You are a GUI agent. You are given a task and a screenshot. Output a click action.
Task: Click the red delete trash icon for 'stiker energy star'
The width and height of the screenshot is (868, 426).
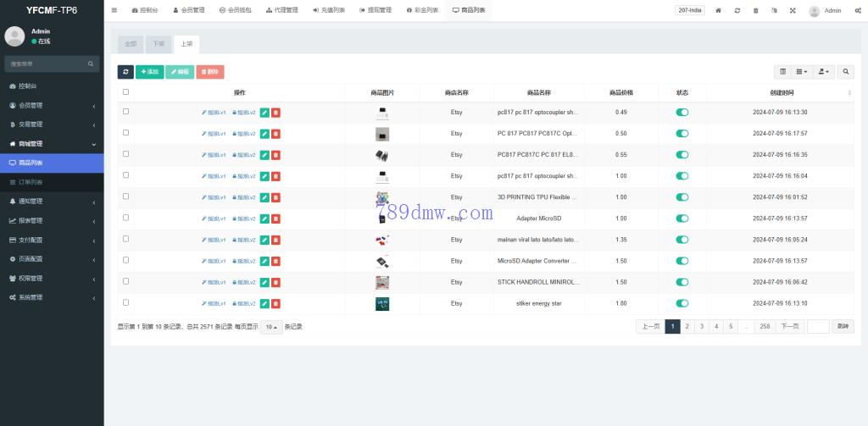pyautogui.click(x=275, y=303)
